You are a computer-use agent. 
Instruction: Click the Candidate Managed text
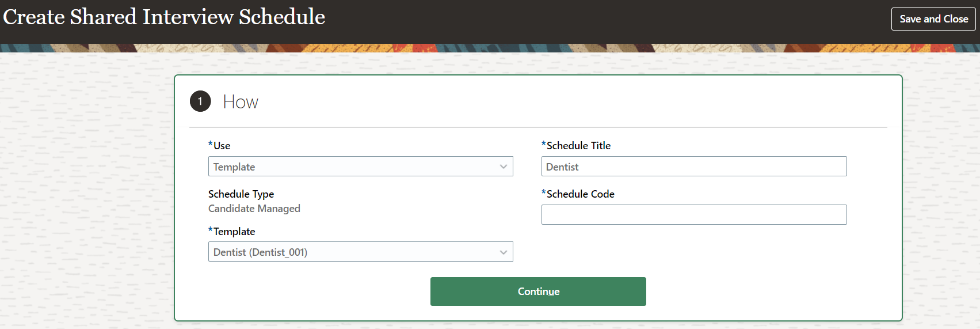[x=254, y=209]
